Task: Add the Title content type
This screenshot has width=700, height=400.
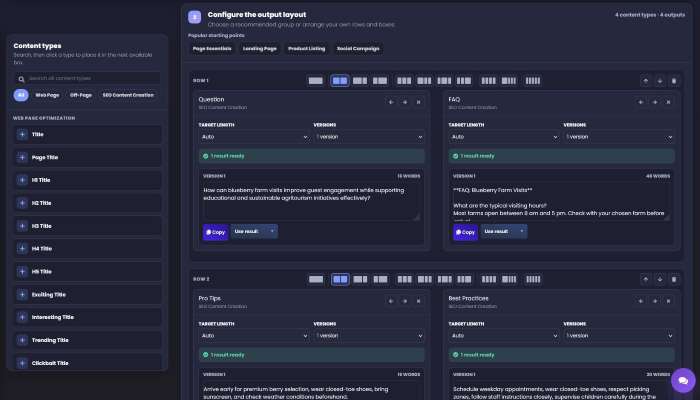Action: pos(88,134)
